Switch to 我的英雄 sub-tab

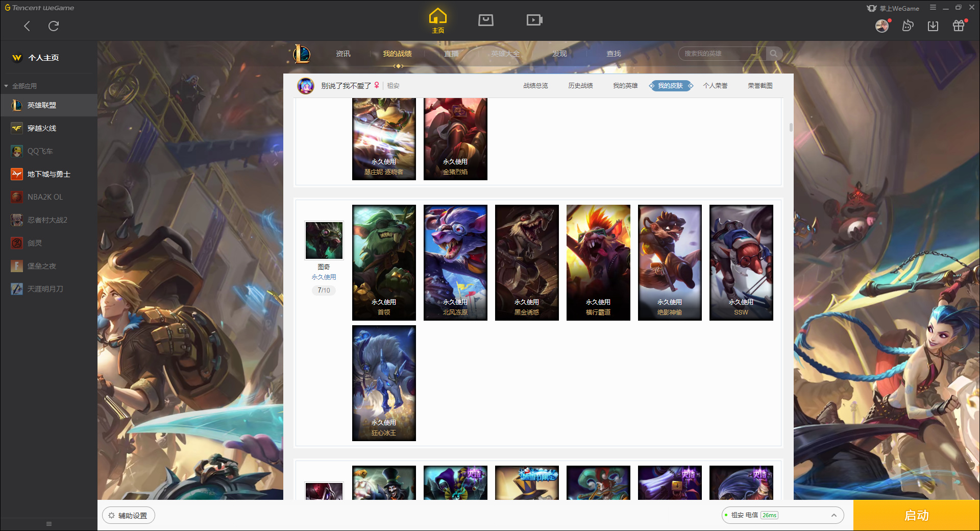(x=625, y=86)
